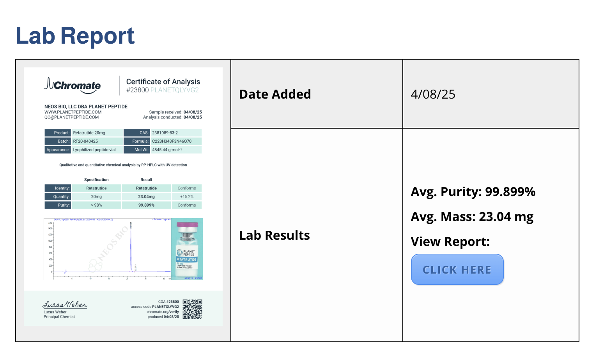Click the Chromate logo on the certificate

(x=72, y=85)
